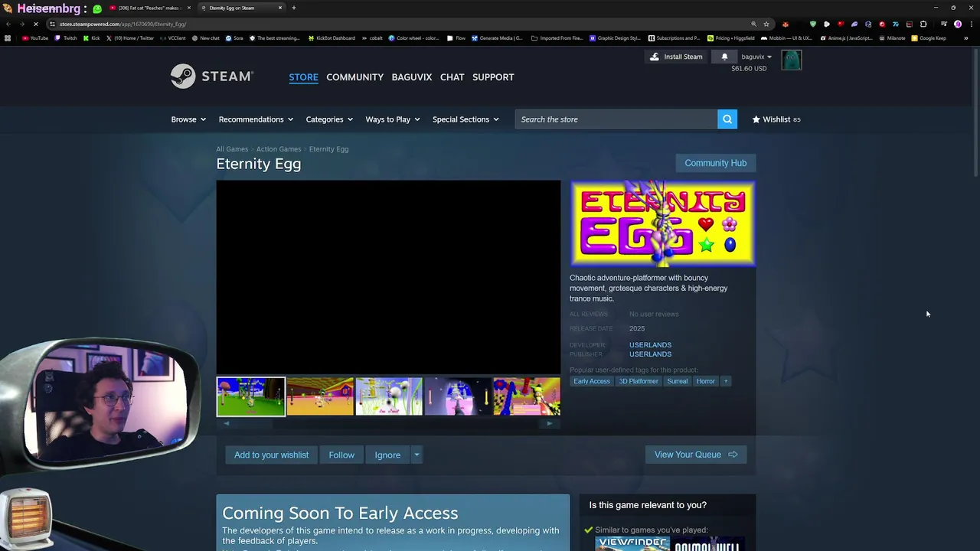This screenshot has height=551, width=980.
Task: Bookmark this page with the star icon
Action: tap(766, 24)
